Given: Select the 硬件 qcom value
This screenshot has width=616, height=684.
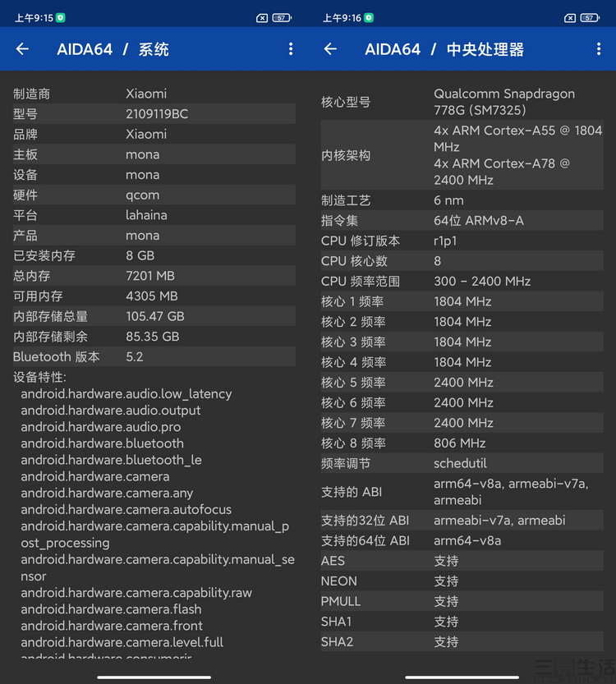Looking at the screenshot, I should pos(143,195).
